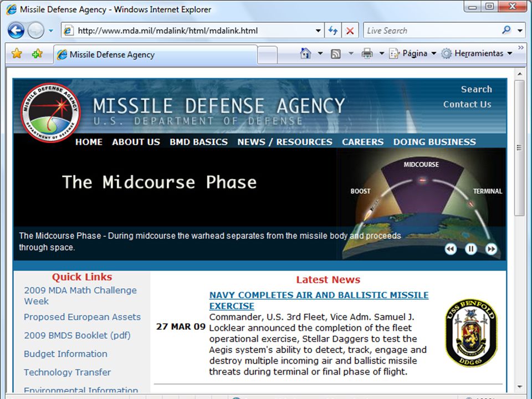
Task: Open the Proposed European Assets link
Action: pos(82,317)
